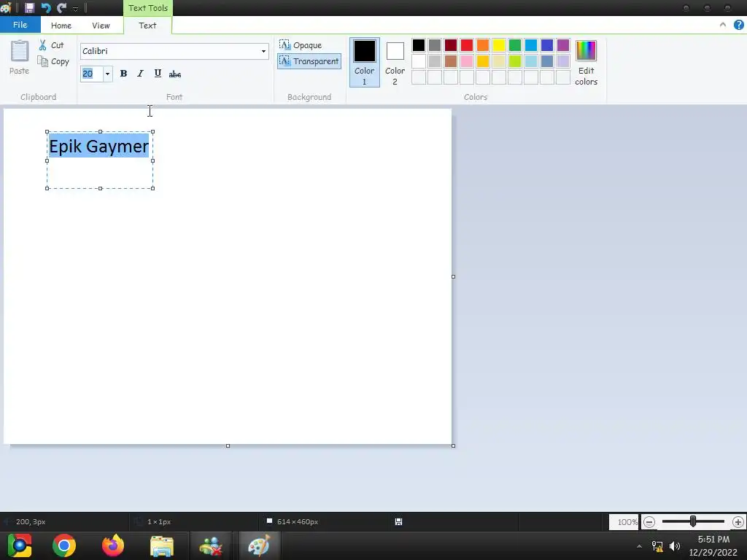Viewport: 747px width, 560px height.
Task: Click the canvas bottom-right resize handle
Action: [x=453, y=446]
